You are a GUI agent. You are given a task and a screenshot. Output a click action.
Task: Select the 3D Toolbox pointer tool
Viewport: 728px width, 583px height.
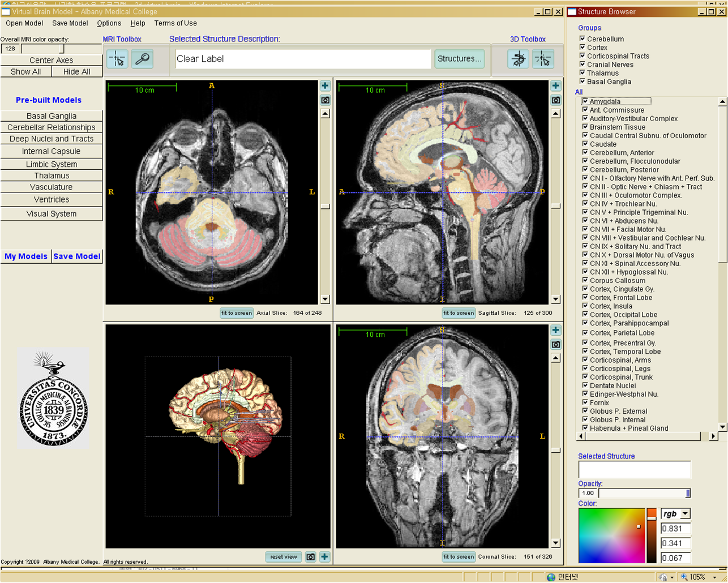pos(542,59)
